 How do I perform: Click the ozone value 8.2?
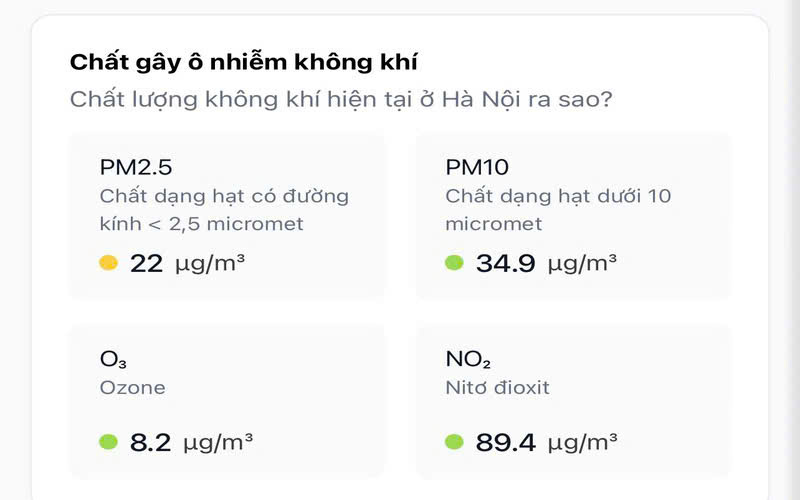click(151, 442)
